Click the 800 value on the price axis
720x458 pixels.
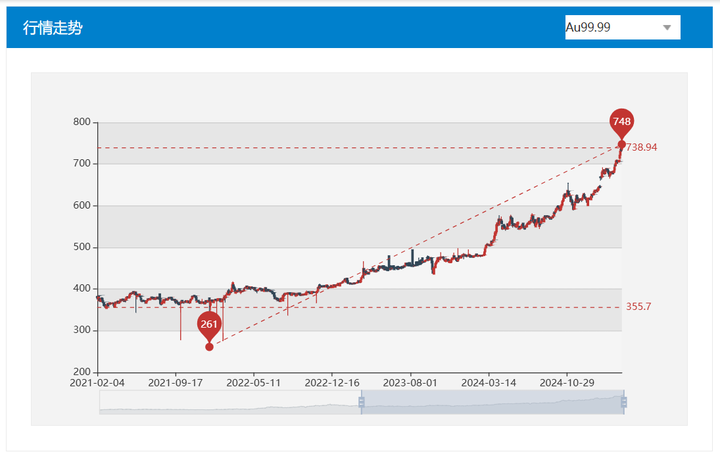82,122
